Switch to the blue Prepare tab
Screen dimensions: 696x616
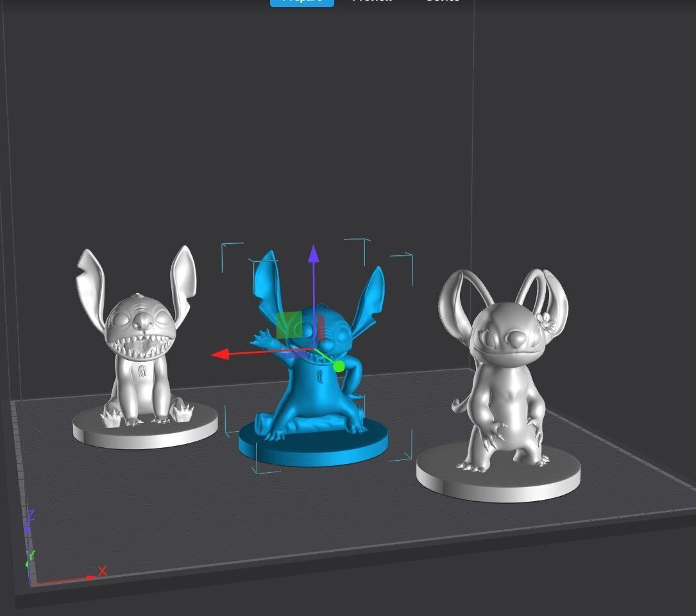click(302, 2)
